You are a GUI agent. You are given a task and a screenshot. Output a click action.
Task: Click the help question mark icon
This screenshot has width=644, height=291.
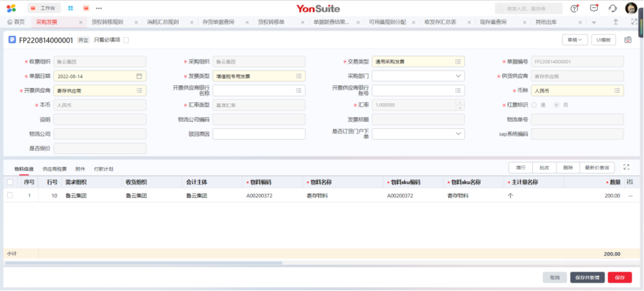(574, 8)
